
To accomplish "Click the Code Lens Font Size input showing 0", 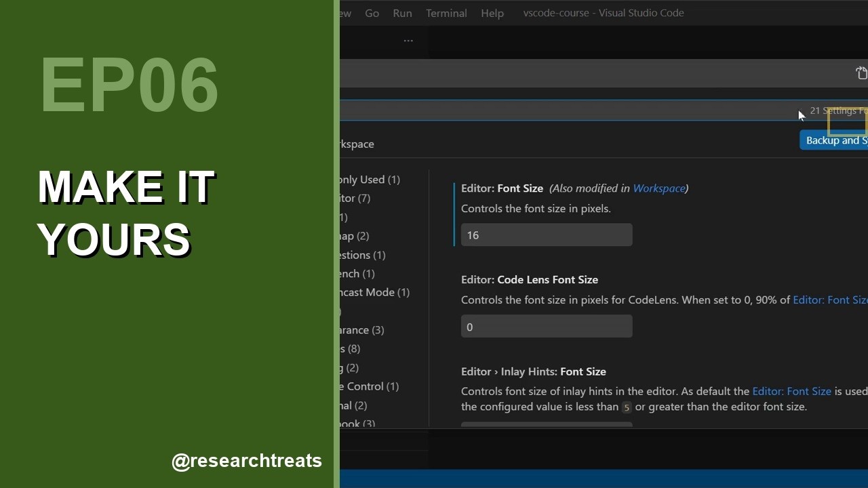I will [547, 327].
